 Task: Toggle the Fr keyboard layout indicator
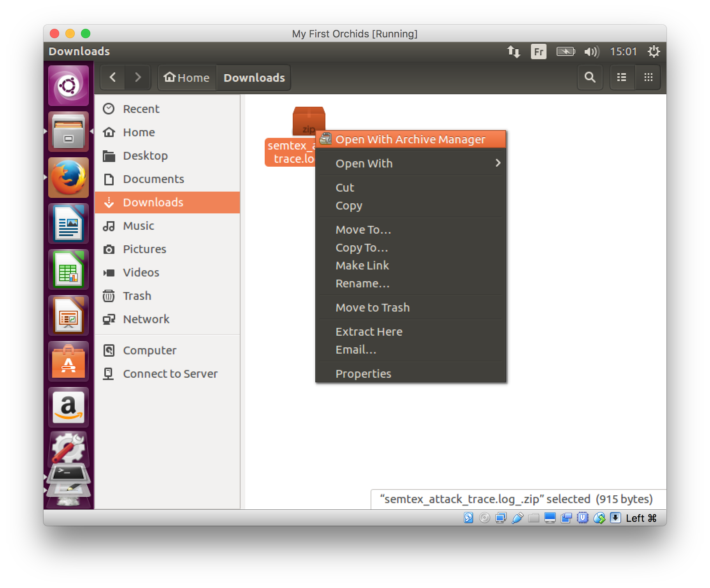coord(538,51)
